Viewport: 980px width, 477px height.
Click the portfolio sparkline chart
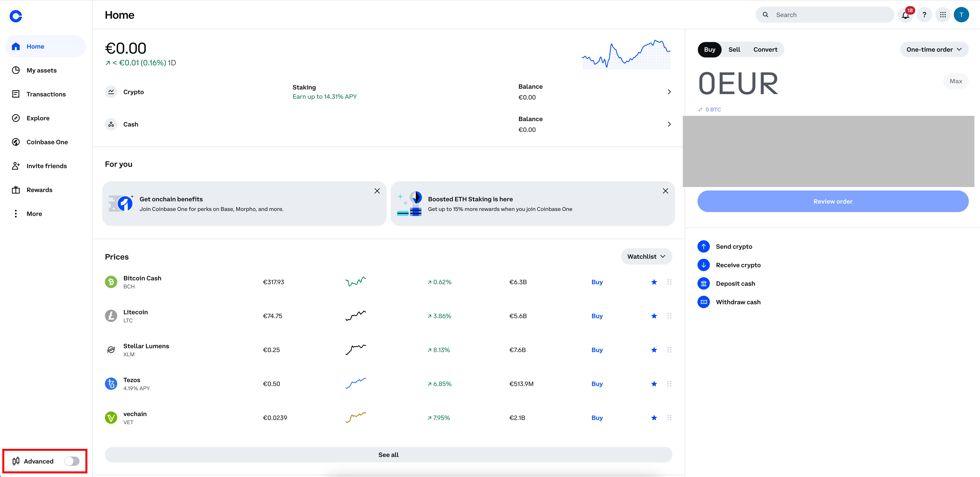point(626,54)
